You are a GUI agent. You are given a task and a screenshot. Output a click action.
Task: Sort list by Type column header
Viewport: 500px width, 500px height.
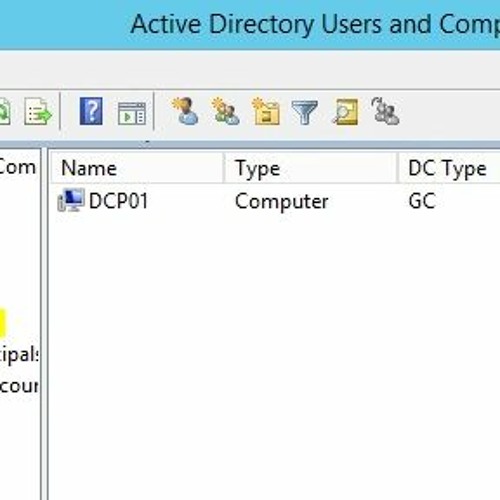[311, 168]
